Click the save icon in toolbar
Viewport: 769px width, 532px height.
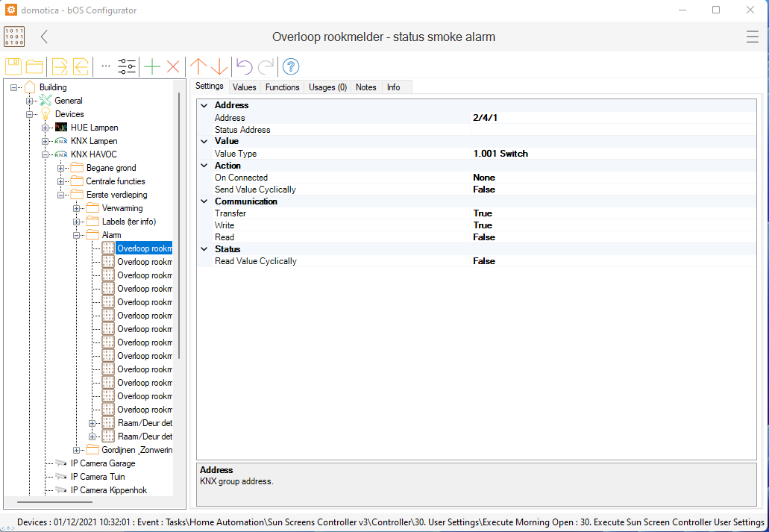[x=13, y=66]
